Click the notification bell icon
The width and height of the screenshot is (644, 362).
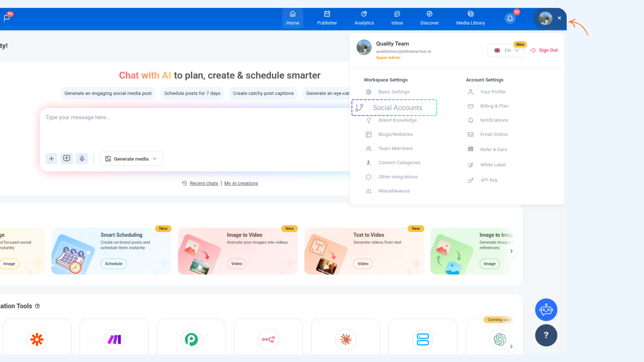click(510, 18)
